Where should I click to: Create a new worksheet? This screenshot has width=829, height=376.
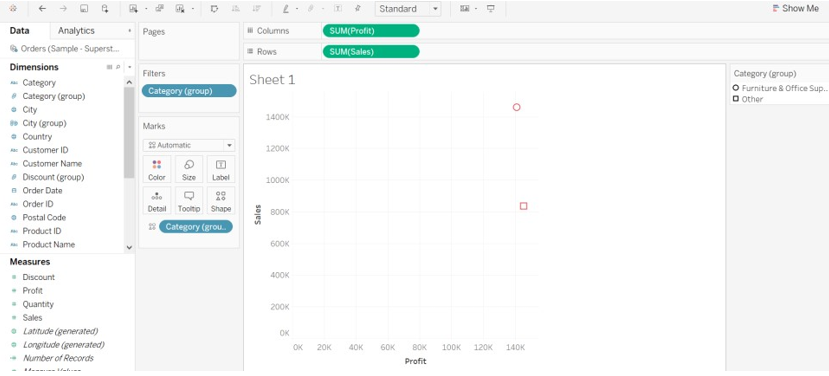click(x=133, y=8)
